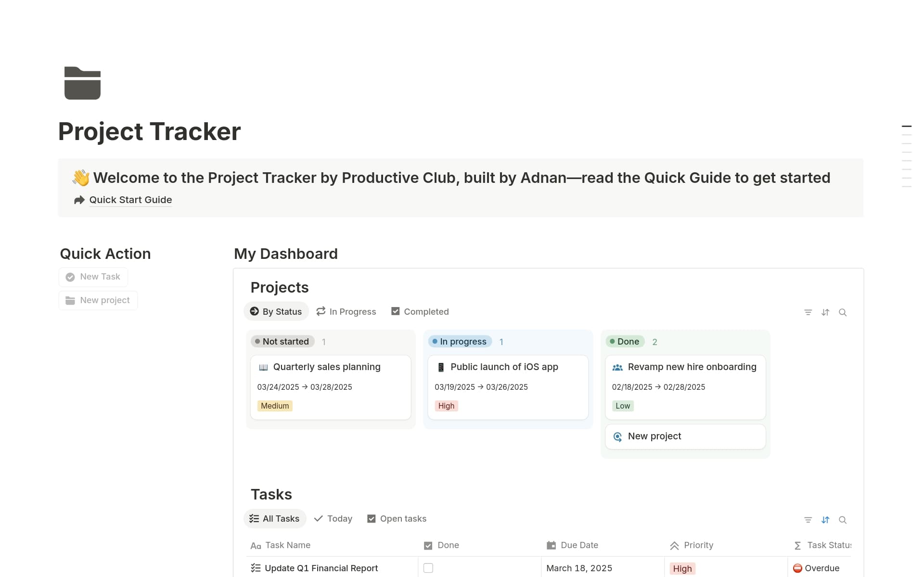This screenshot has width=924, height=577.
Task: Open the Public launch of iOS app card
Action: click(504, 367)
